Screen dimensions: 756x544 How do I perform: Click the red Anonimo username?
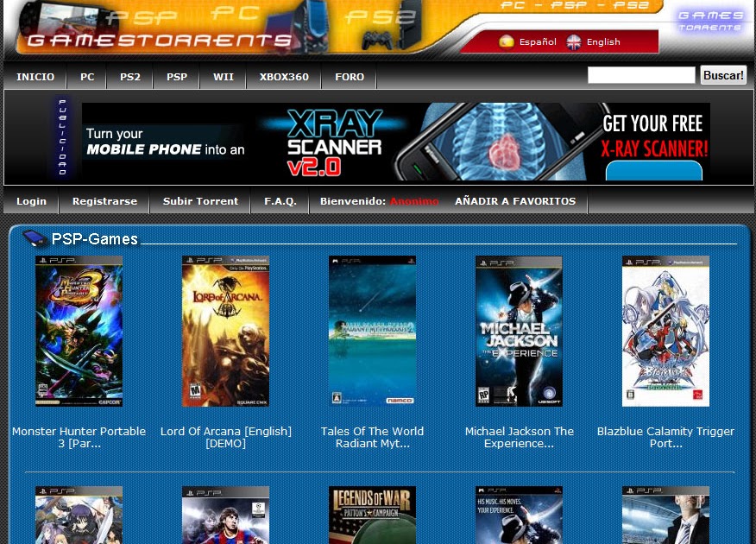(414, 201)
